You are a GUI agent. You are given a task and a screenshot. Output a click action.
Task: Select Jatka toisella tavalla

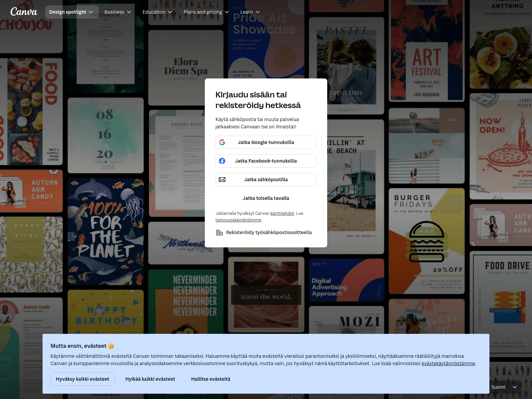click(266, 198)
